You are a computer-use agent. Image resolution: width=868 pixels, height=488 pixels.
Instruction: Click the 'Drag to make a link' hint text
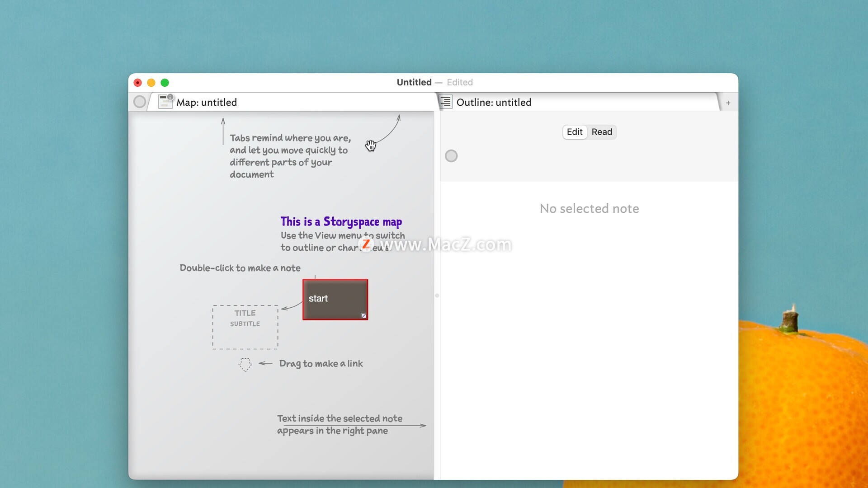321,364
